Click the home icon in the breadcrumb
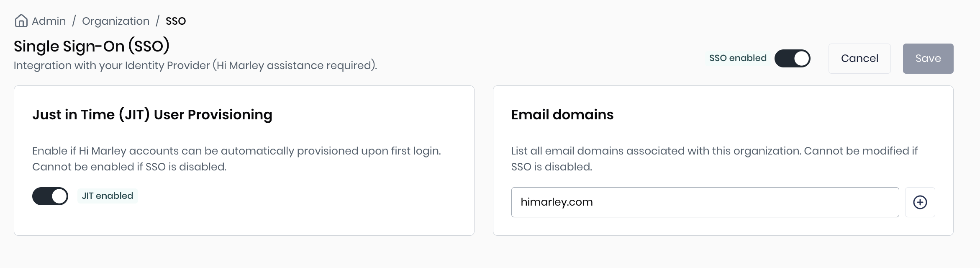Viewport: 980px width, 268px height. point(21,21)
